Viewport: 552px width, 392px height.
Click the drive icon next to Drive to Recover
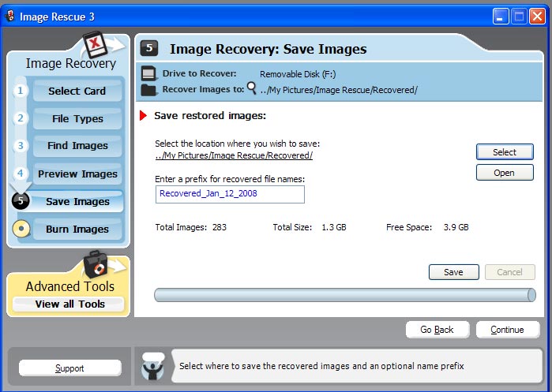(x=148, y=73)
